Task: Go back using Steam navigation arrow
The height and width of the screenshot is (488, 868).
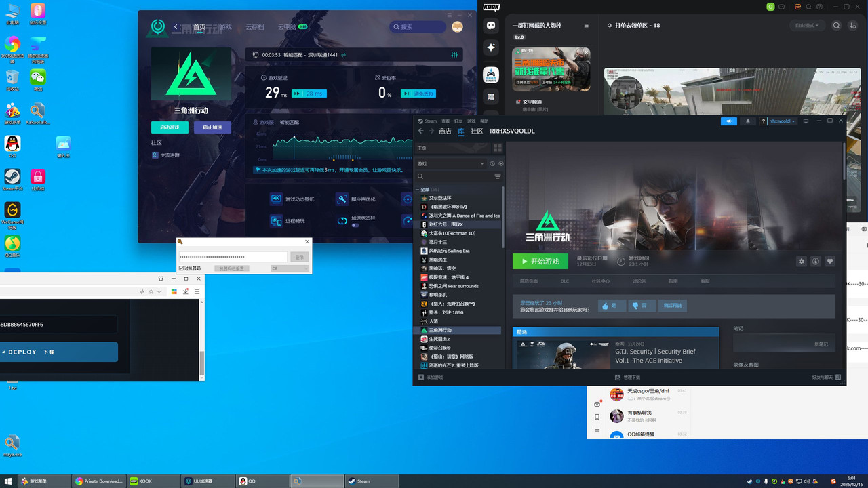Action: 420,131
